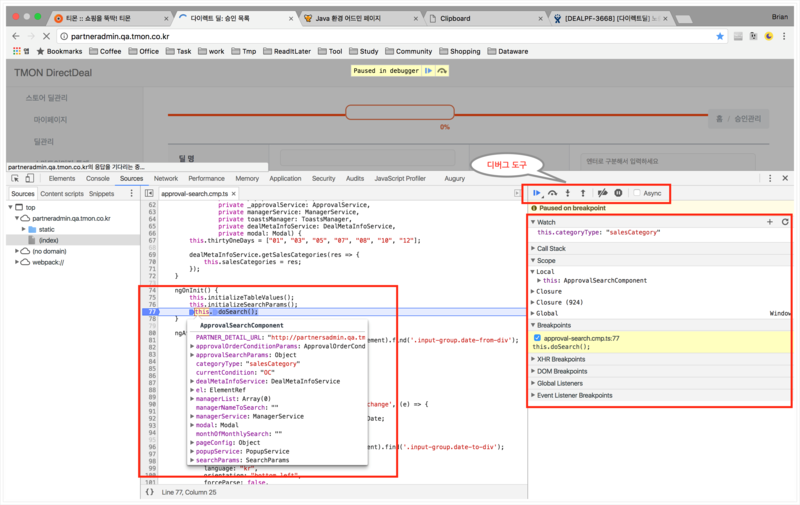Close the approval-search.cmp.ts file tab

[234, 194]
